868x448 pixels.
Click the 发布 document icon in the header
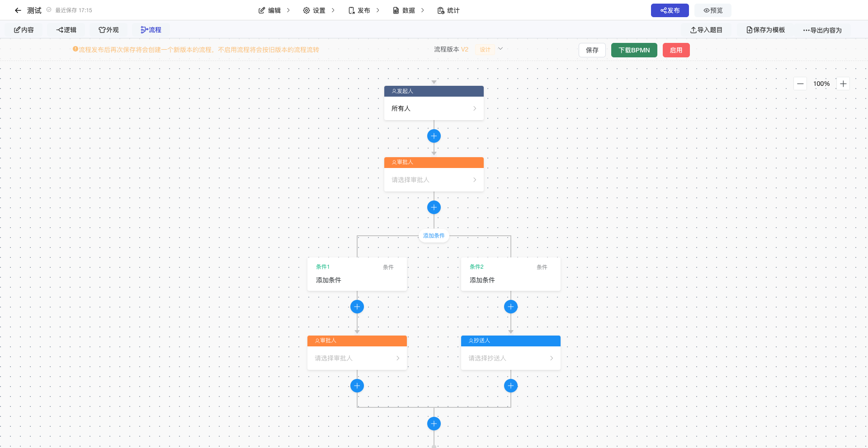[352, 10]
